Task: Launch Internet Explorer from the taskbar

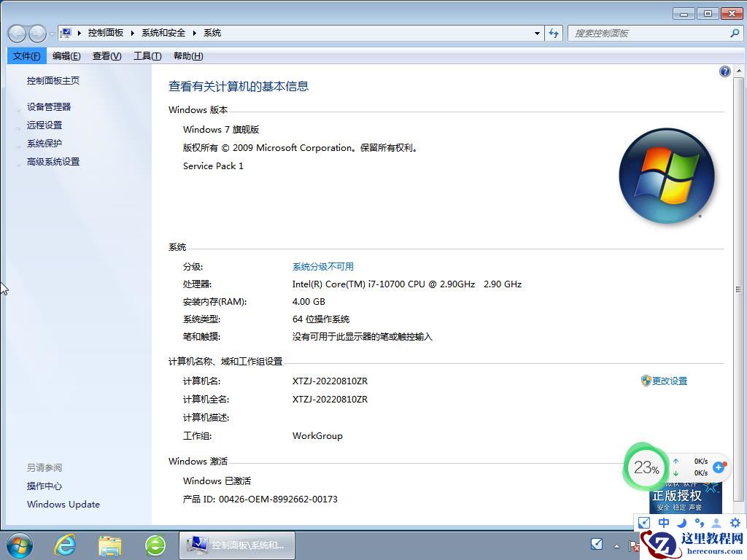Action: [64, 545]
